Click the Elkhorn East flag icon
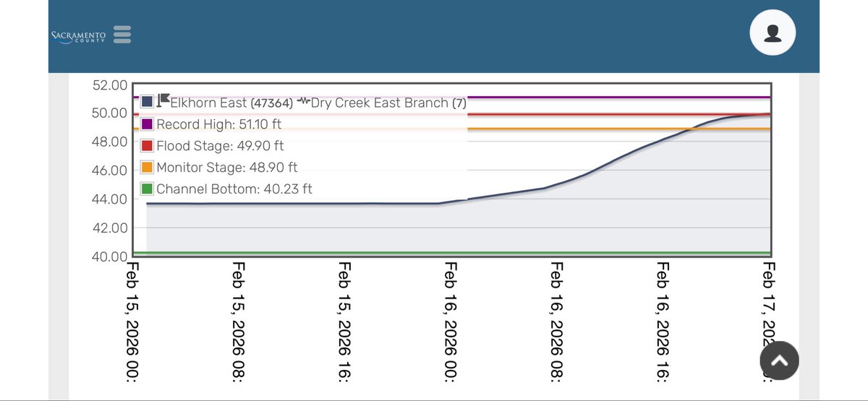Viewport: 868px width, 401px height. 163,101
